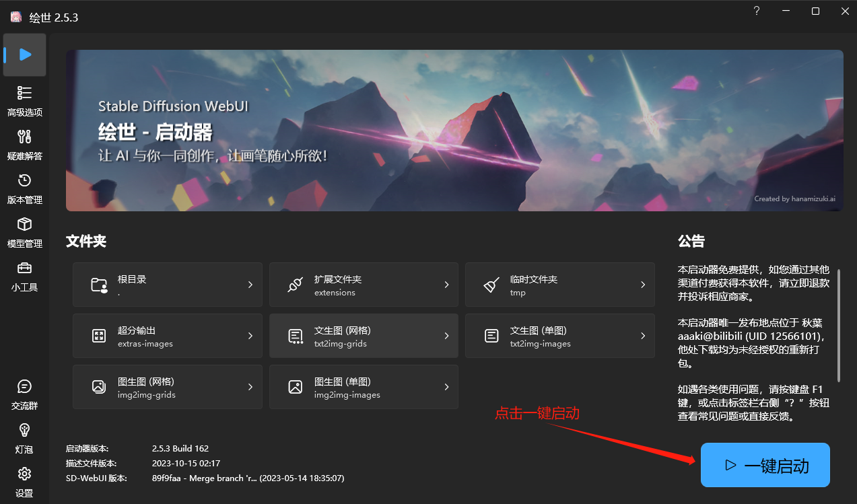857x504 pixels.
Task: Open the extensions folder card label
Action: 335,293
